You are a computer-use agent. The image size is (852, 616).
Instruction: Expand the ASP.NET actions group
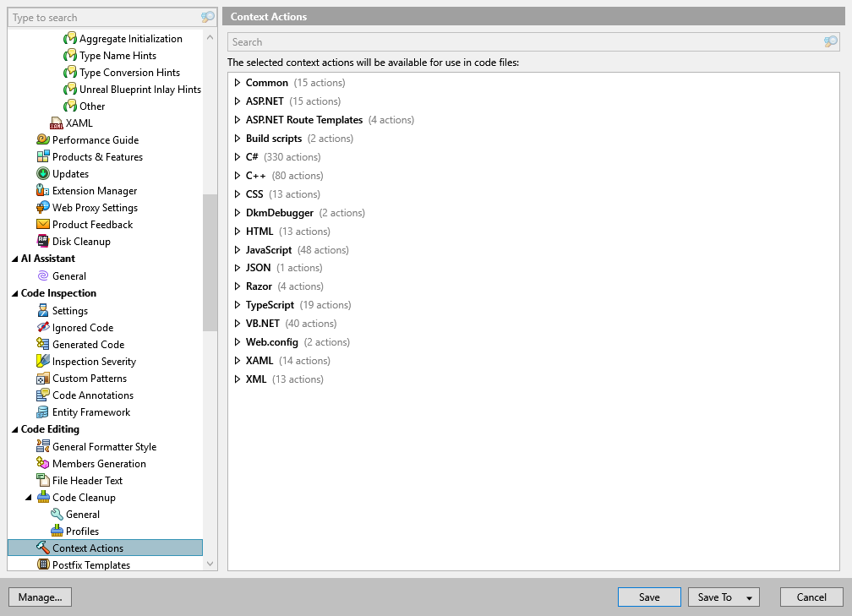[237, 101]
